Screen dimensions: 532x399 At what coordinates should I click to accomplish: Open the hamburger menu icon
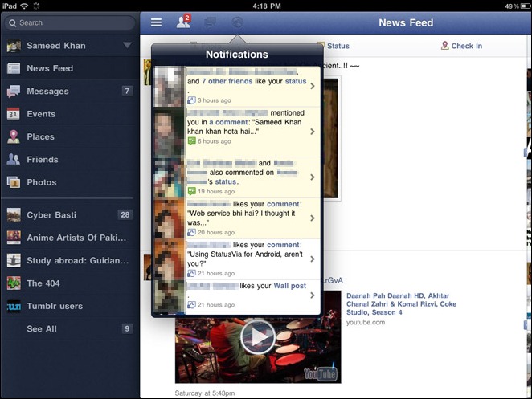click(x=156, y=22)
